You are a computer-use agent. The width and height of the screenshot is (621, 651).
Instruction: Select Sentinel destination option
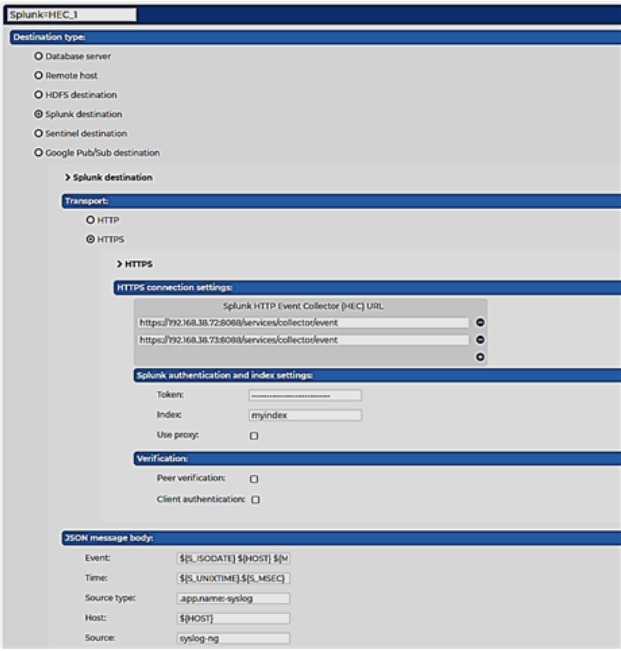tap(38, 133)
